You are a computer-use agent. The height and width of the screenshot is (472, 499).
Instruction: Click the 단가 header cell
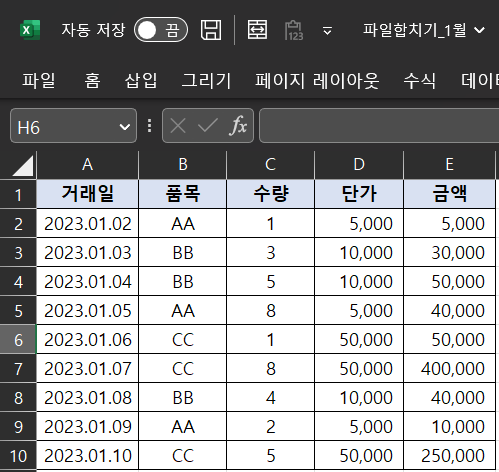tap(359, 194)
